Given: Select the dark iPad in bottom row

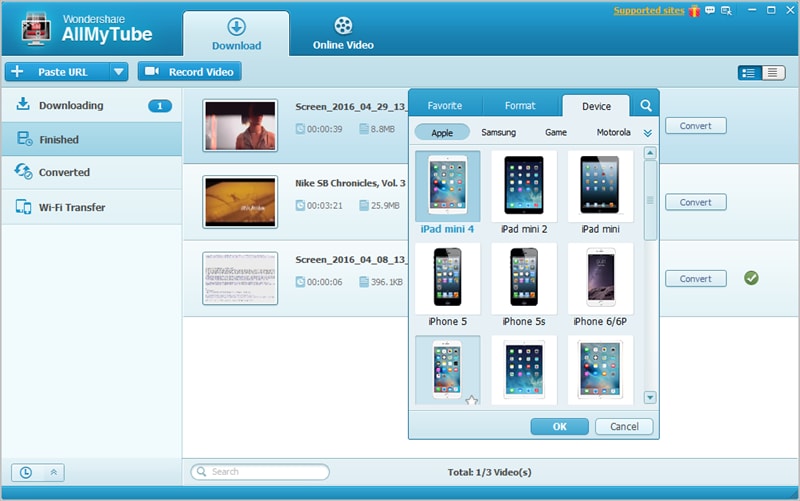Looking at the screenshot, I should (524, 370).
